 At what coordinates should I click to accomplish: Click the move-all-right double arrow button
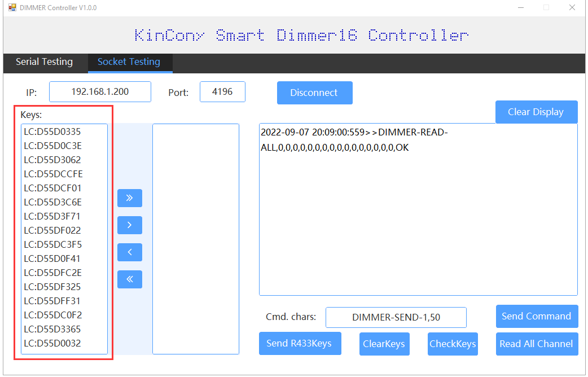[130, 198]
